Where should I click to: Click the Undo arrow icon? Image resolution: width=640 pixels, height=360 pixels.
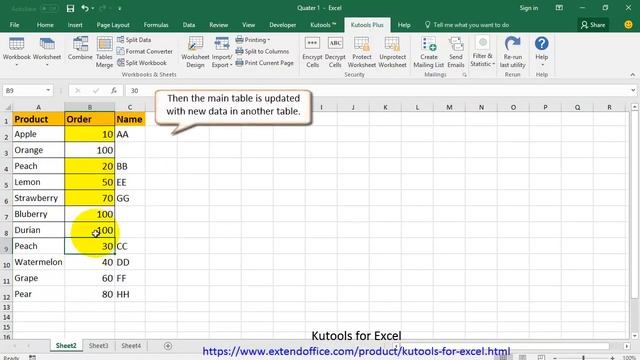[85, 8]
